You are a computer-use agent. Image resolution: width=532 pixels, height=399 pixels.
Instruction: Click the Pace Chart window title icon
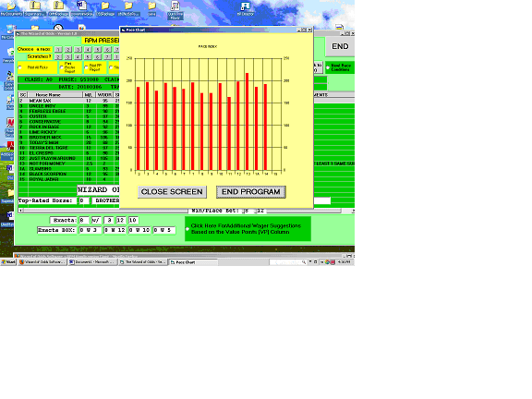[x=124, y=30]
